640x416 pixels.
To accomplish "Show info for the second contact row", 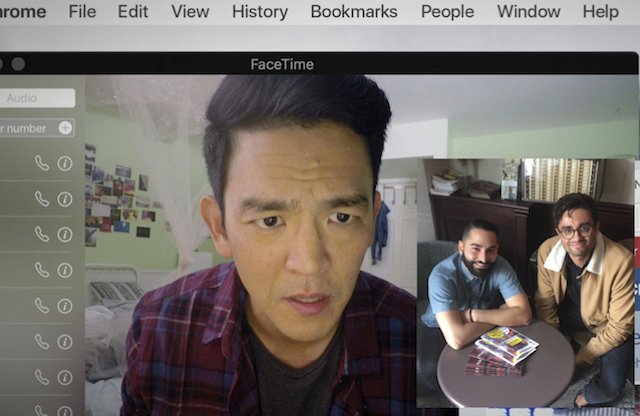I will click(x=64, y=199).
